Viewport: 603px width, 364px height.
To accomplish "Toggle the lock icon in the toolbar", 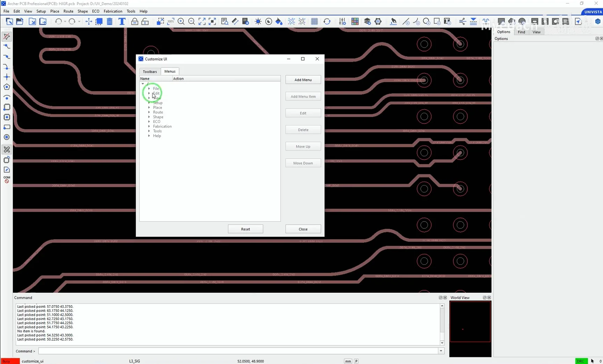I will coord(135,21).
